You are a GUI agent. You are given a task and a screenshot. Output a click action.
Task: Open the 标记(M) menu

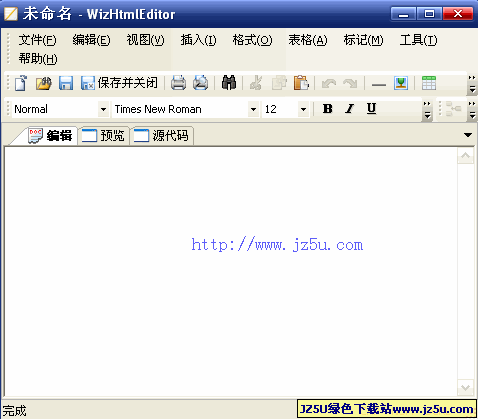(363, 40)
